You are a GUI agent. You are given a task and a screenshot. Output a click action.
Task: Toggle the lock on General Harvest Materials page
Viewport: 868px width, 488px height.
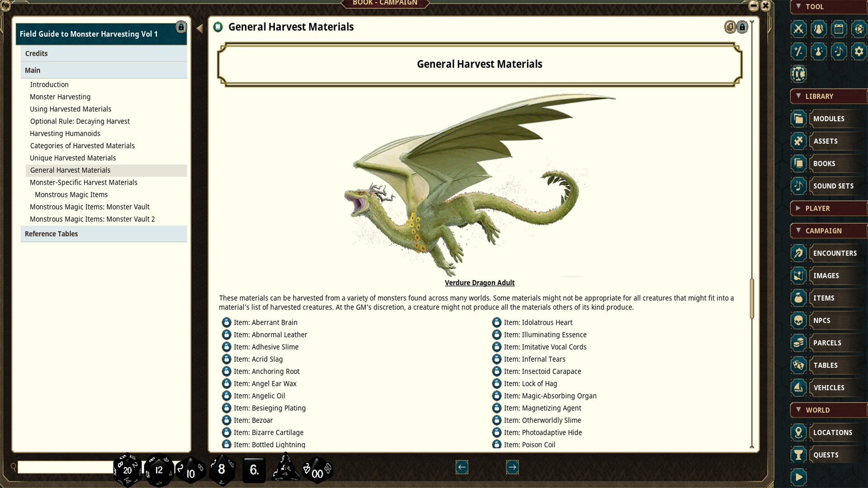coord(743,27)
